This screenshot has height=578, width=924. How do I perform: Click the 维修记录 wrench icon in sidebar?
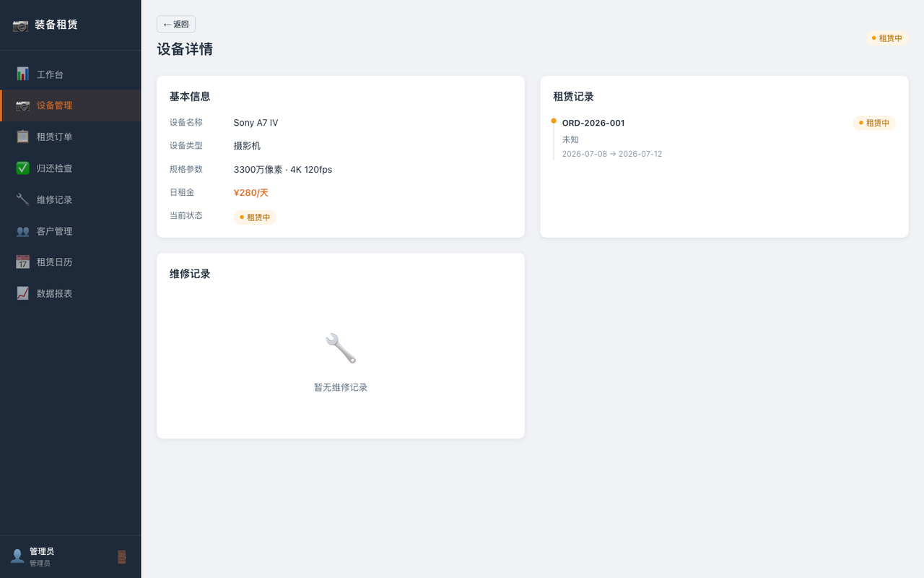point(22,199)
